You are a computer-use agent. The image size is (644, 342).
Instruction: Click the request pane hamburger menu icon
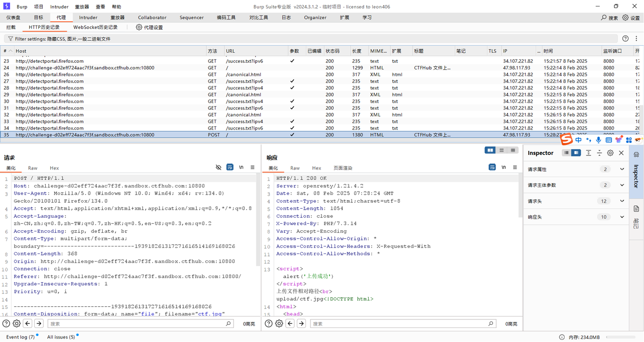pyautogui.click(x=252, y=167)
